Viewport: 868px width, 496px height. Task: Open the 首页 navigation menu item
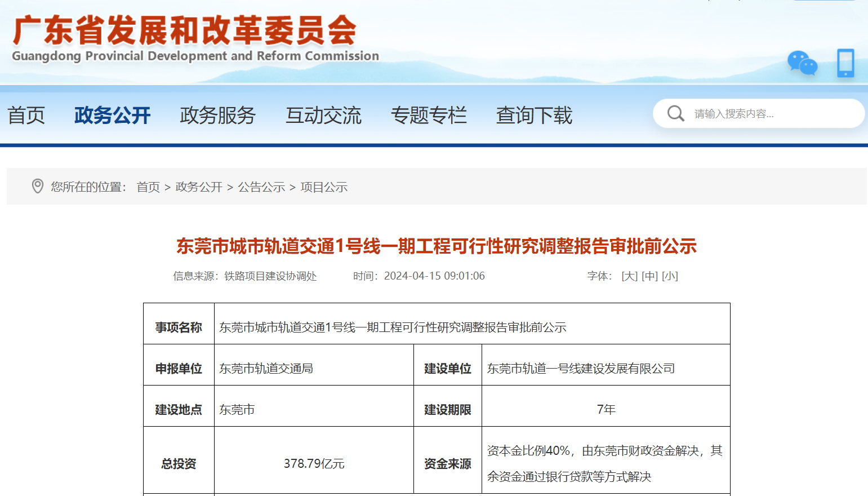(26, 116)
